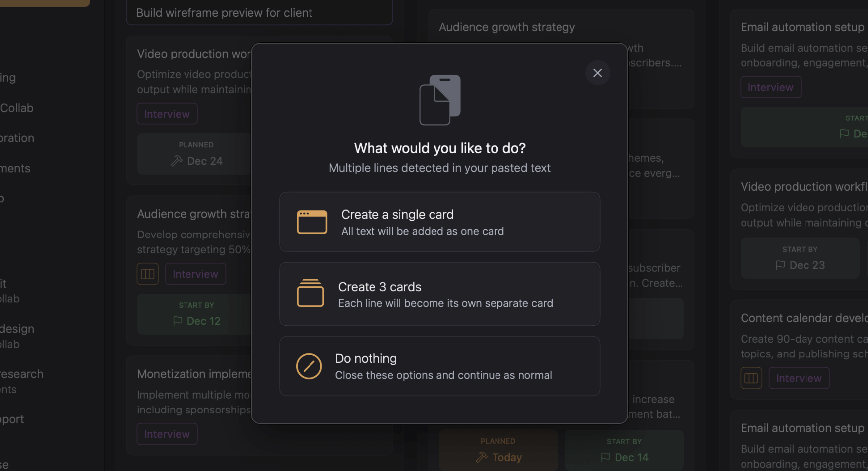Viewport: 868px width, 471px height.
Task: Click the window icon beside "Create a single card"
Action: coord(311,222)
